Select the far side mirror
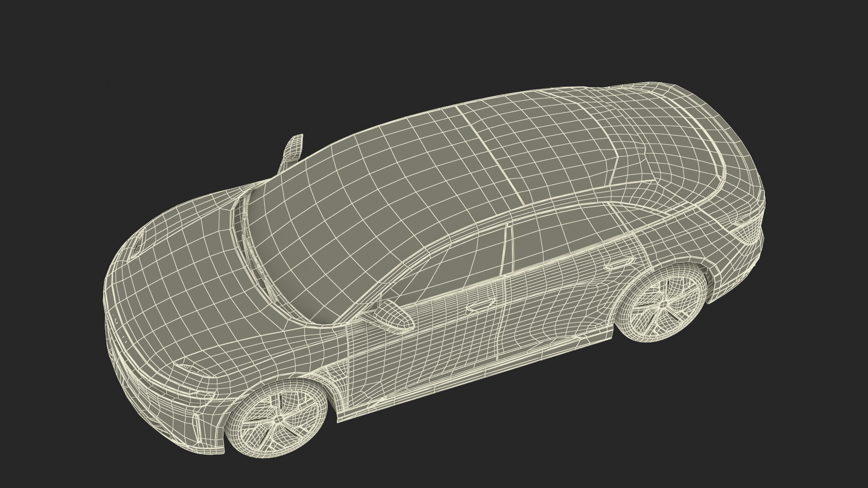This screenshot has width=868, height=488. point(293,148)
